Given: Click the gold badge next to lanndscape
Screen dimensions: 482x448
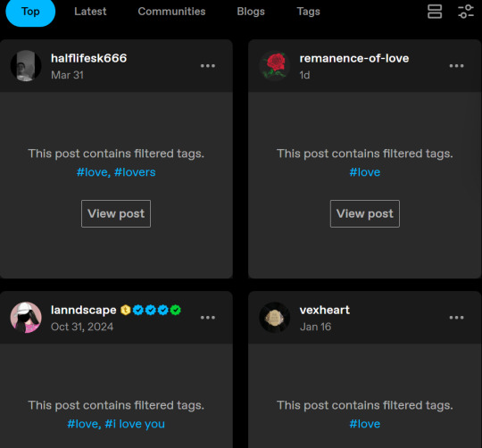Looking at the screenshot, I should pos(126,310).
